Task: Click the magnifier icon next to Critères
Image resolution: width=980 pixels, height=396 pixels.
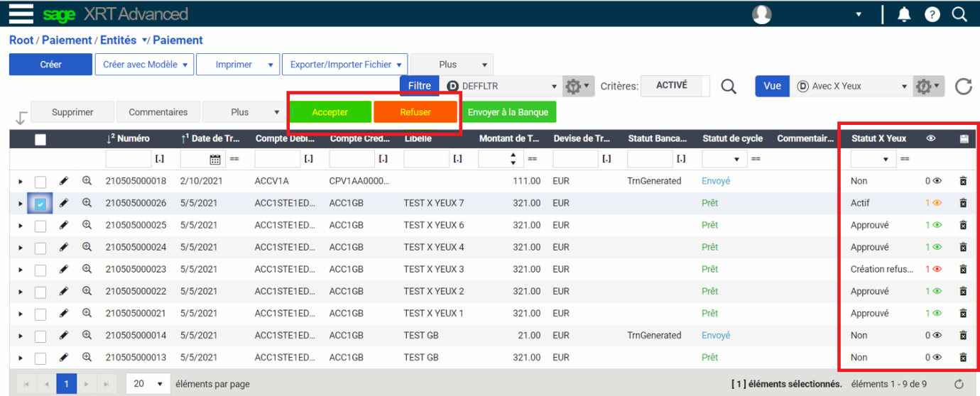Action: (x=729, y=86)
